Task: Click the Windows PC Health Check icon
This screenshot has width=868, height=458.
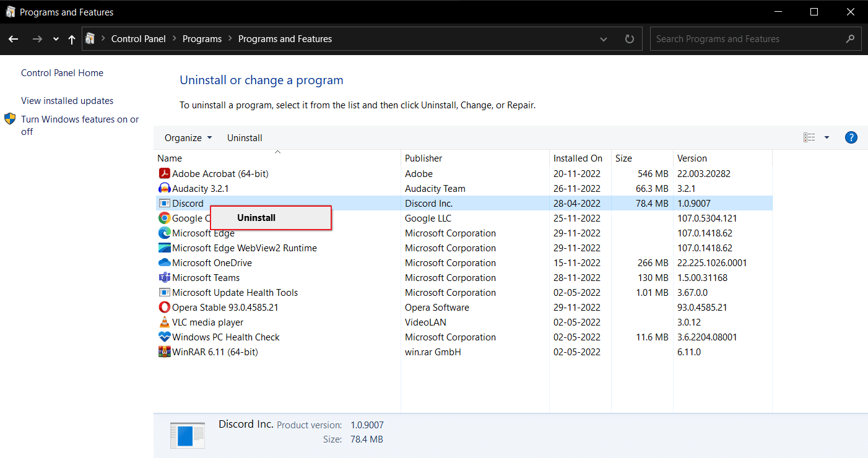Action: point(164,337)
